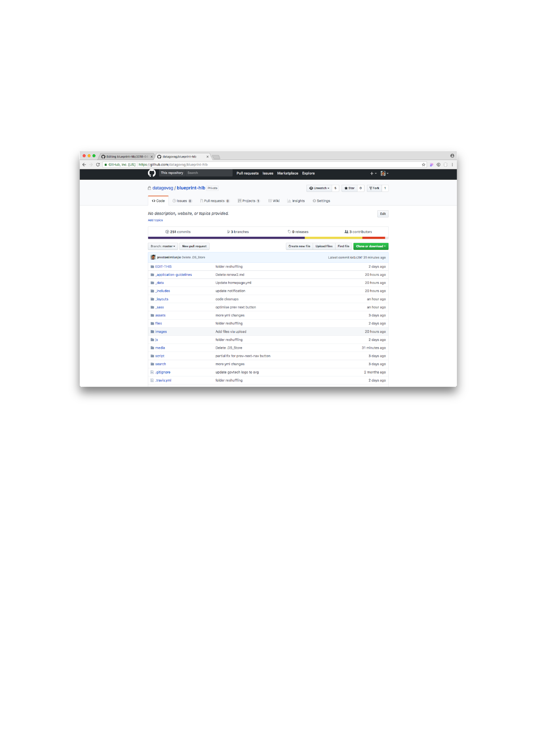Open the _application-guidelines folder
The width and height of the screenshot is (534, 756).
(173, 275)
